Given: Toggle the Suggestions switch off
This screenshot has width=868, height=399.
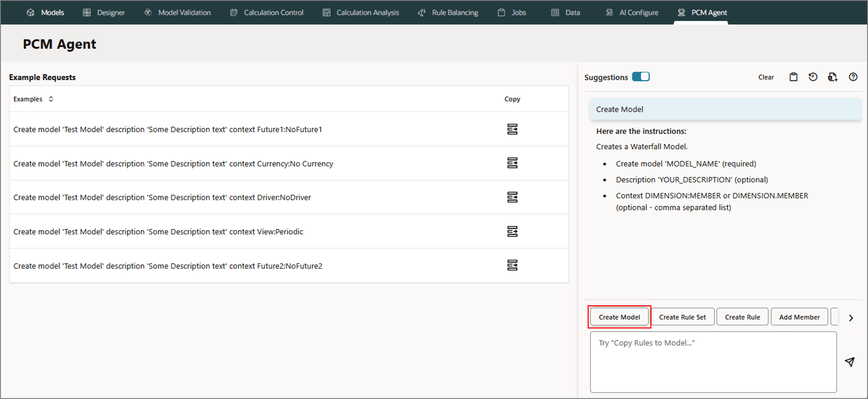Looking at the screenshot, I should pos(641,77).
